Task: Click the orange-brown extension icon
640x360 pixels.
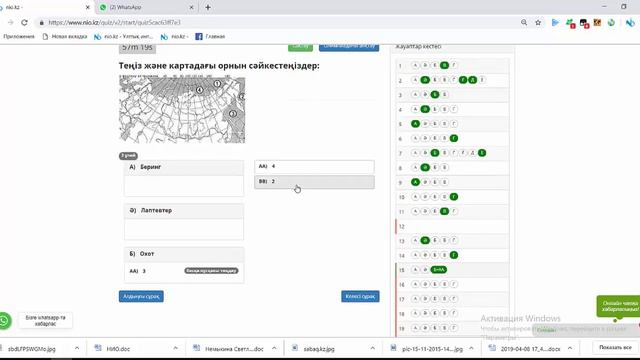Action: click(597, 22)
